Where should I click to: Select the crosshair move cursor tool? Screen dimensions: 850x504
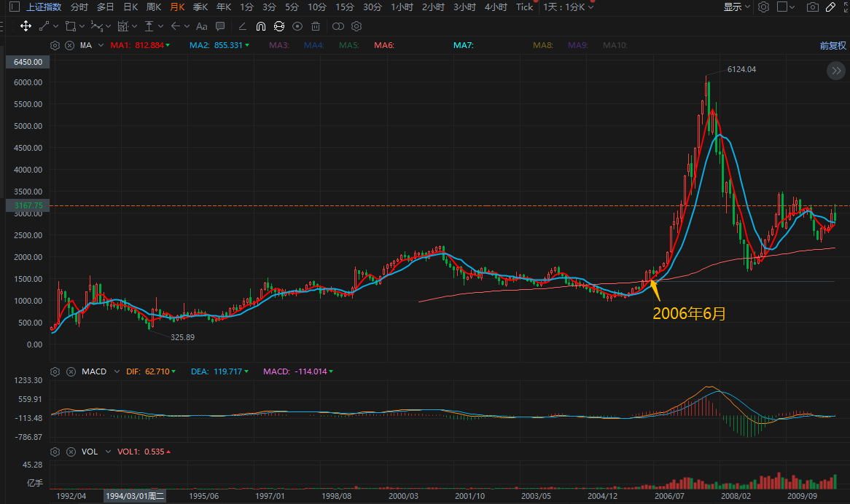click(26, 26)
